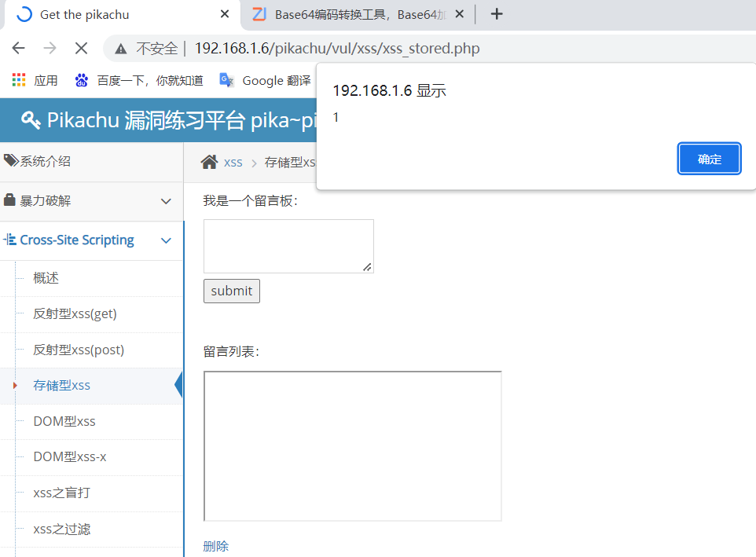The image size is (756, 557).
Task: Click the forward navigation arrow
Action: coord(49,48)
